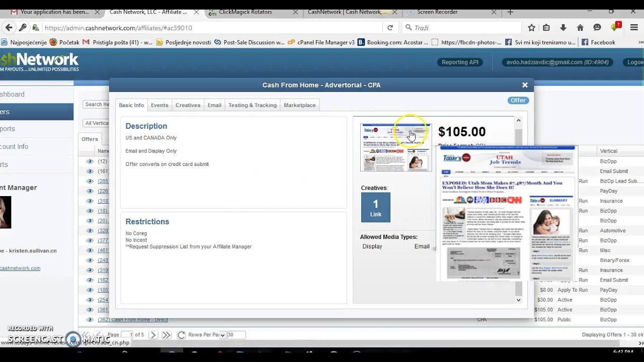Toggle eye icon for offer (161)
Screen dimensions: 644x362
[90, 171]
